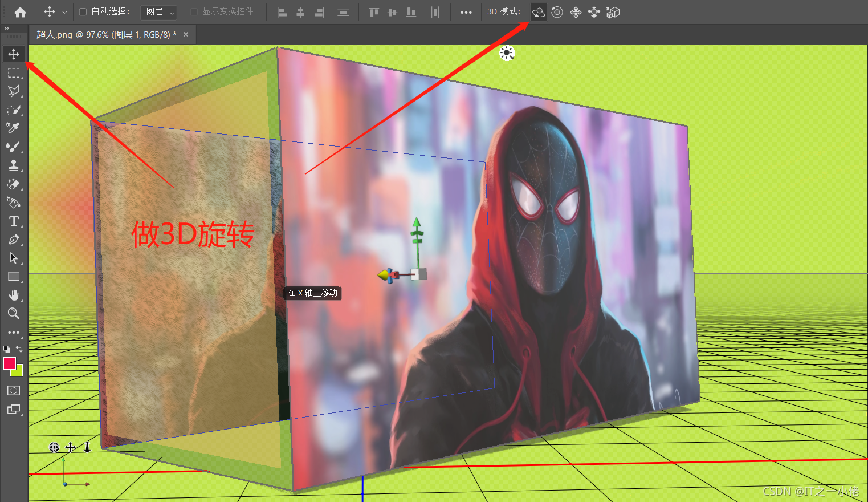This screenshot has height=502, width=868.
Task: Select the 3D orbit rotate mode
Action: [539, 12]
